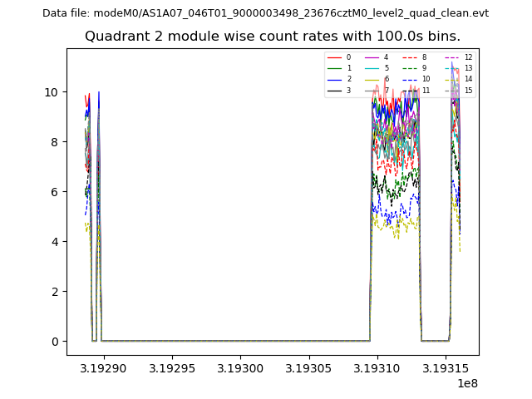This screenshot has width=532, height=399.
Task: Click the 1e8 exponent label below the axis
Action: coord(466,383)
